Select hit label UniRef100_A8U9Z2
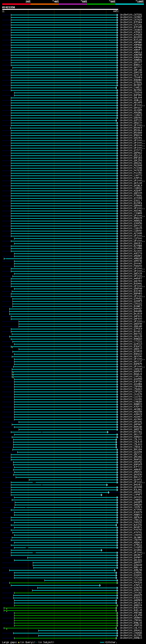Image resolution: width=146 pixels, height=644 pixels. click(x=131, y=492)
